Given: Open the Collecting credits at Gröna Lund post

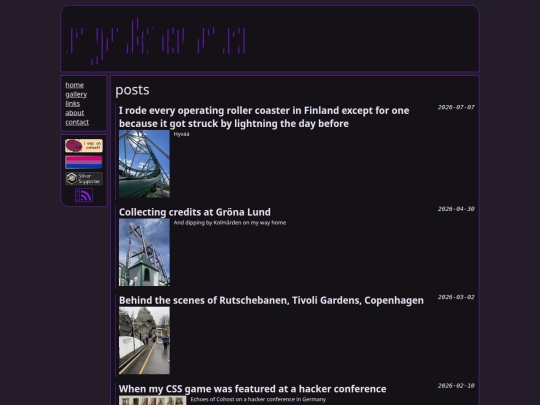Looking at the screenshot, I should 195,212.
